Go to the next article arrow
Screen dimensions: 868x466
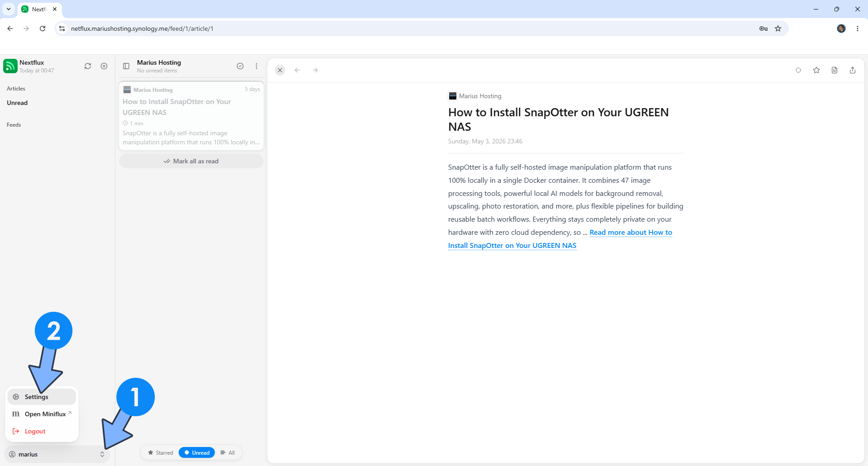click(315, 70)
